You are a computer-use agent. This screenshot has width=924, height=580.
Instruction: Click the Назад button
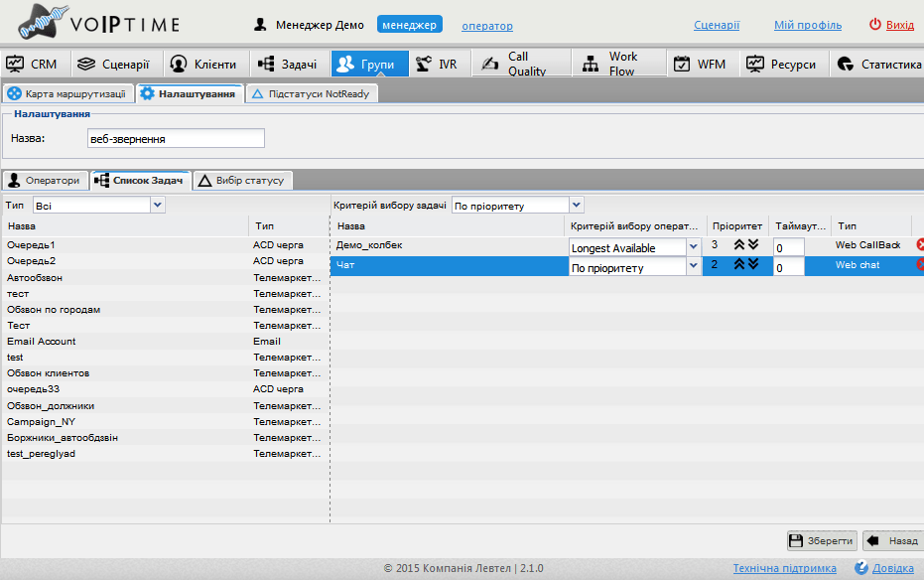pyautogui.click(x=894, y=540)
